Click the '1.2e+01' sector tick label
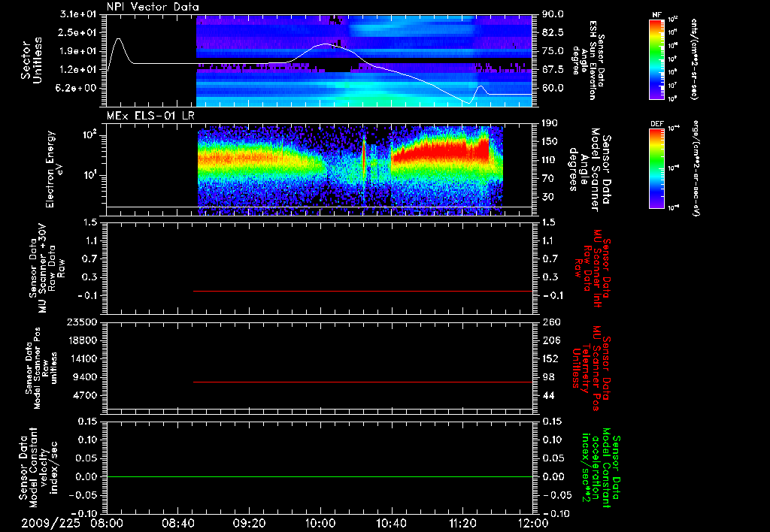This screenshot has height=532, width=770. (78, 70)
